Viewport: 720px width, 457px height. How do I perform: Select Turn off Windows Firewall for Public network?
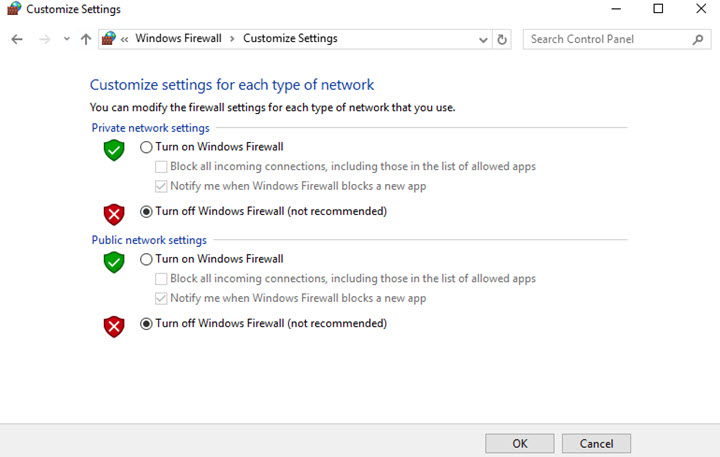147,324
